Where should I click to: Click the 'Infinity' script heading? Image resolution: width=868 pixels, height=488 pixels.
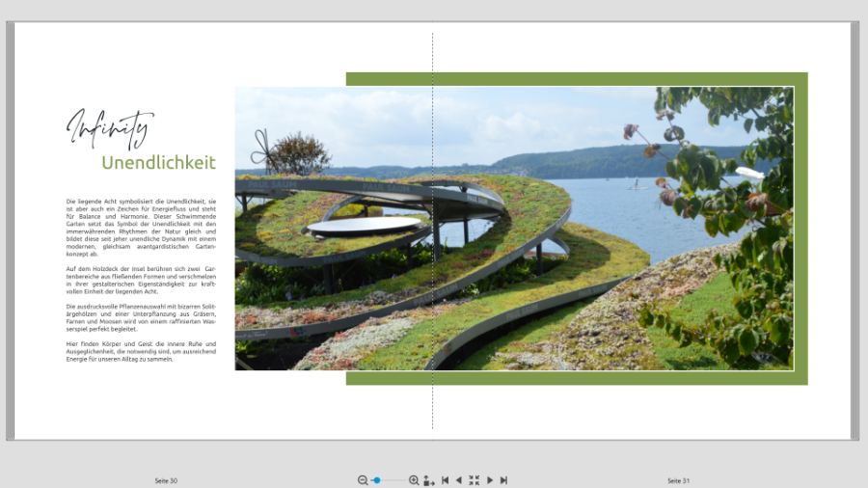click(x=110, y=129)
